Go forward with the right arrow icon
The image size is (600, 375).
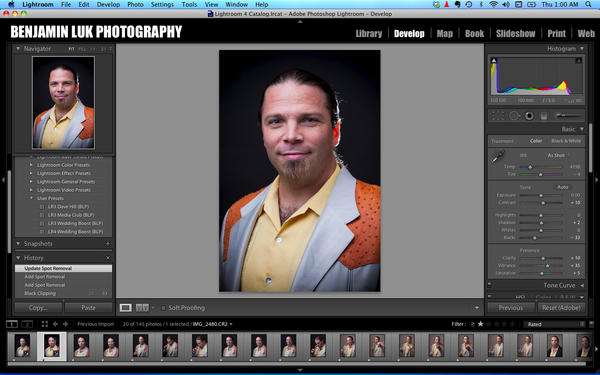pyautogui.click(x=65, y=324)
